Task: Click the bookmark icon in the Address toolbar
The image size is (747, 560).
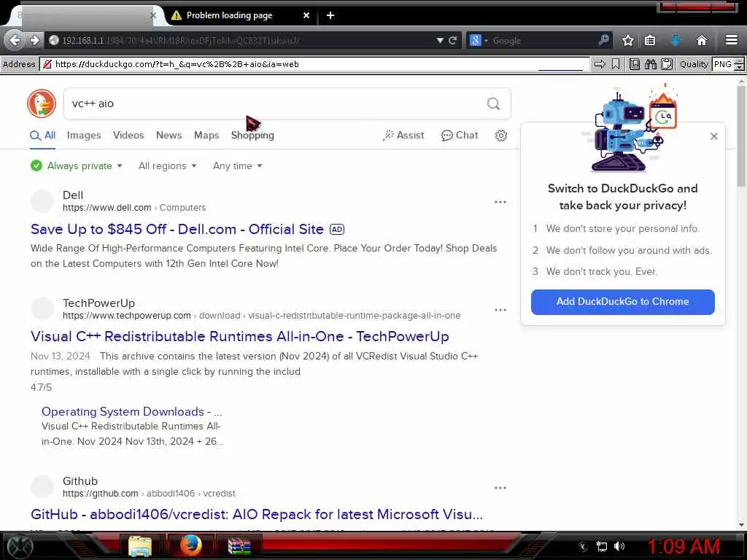Action: point(616,64)
